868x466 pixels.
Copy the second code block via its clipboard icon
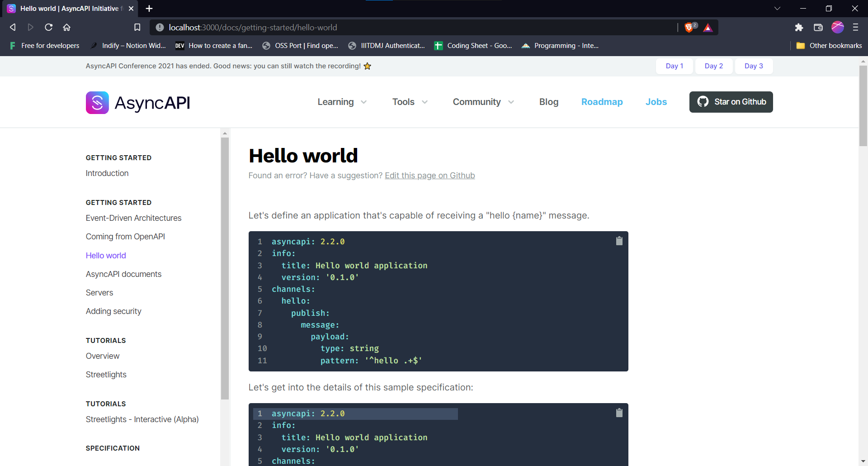pyautogui.click(x=619, y=413)
